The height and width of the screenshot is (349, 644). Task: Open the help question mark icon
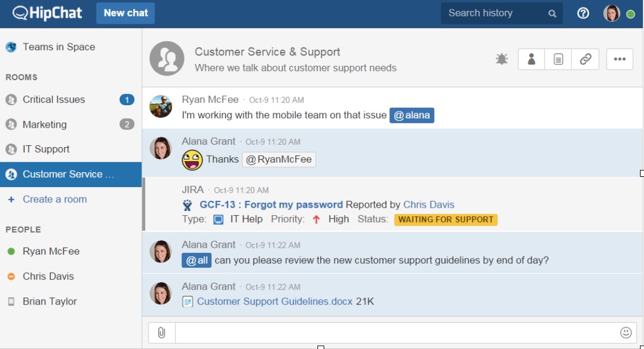[x=583, y=13]
